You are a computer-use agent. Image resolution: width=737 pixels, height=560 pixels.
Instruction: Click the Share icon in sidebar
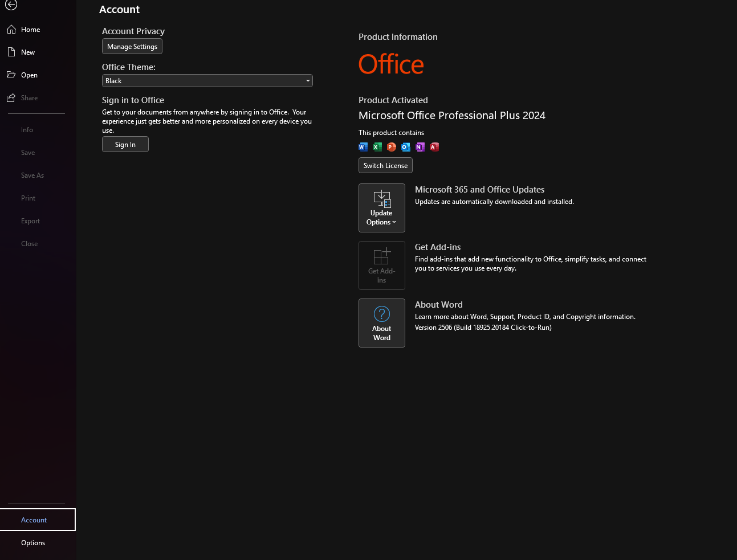[x=11, y=97]
